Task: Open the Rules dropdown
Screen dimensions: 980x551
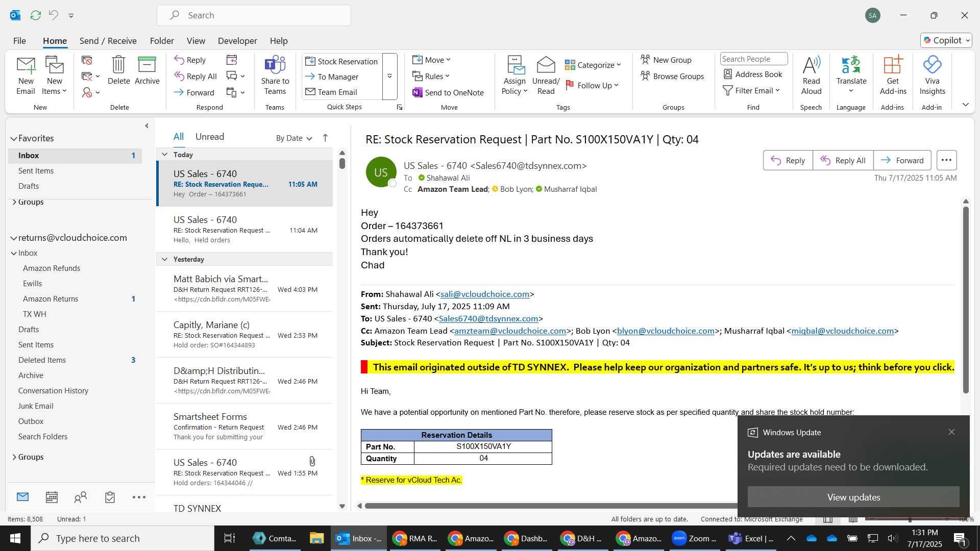Action: [431, 76]
